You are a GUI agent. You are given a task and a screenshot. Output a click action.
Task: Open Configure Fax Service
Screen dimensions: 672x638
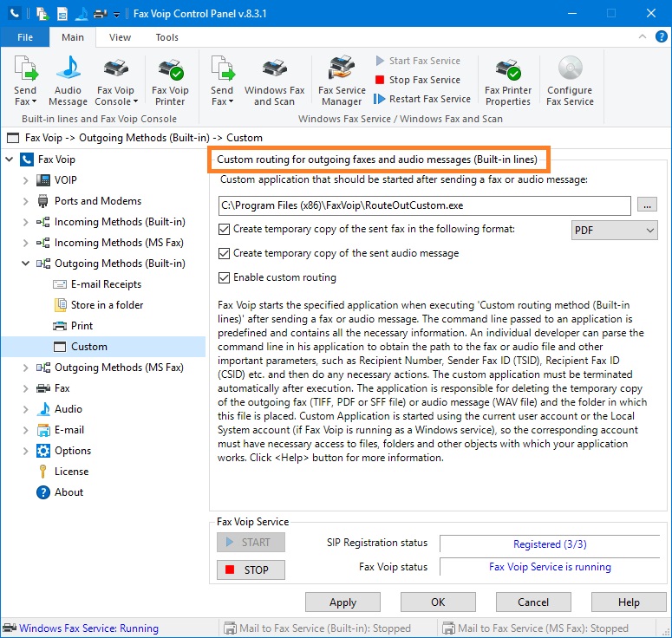(x=570, y=80)
